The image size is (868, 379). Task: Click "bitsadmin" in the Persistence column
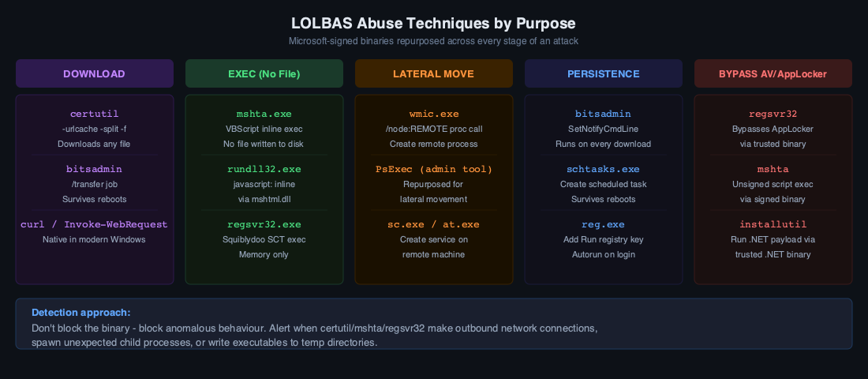pos(604,114)
